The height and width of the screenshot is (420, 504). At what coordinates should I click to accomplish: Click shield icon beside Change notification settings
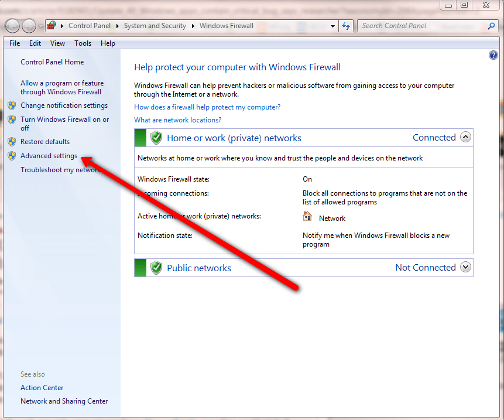pyautogui.click(x=12, y=105)
